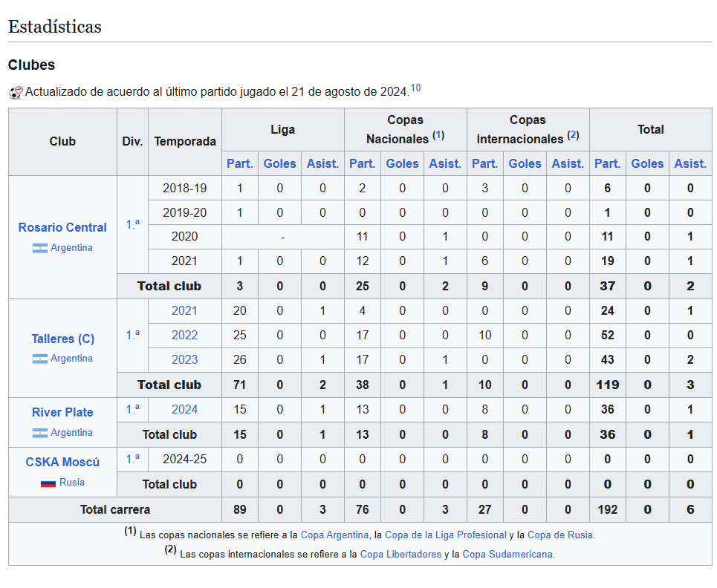717x588 pixels.
Task: Click the 2022 row total '52' cell
Action: [x=607, y=336]
